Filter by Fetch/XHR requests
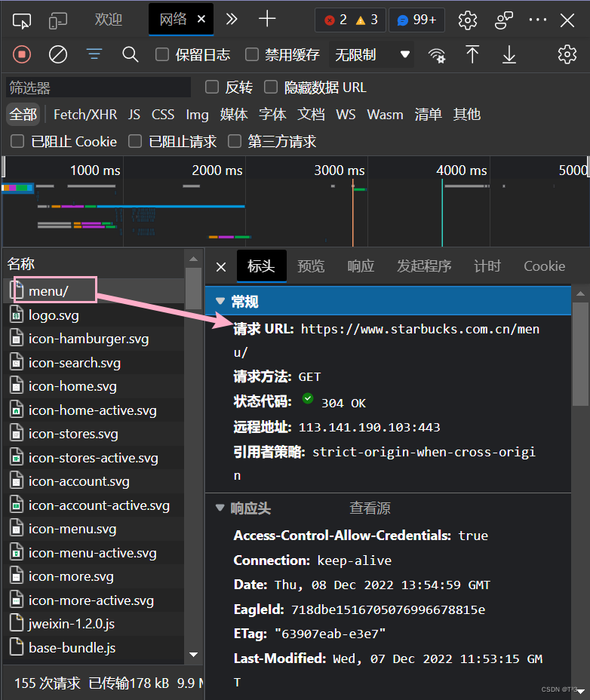Viewport: 590px width, 700px height. click(85, 115)
